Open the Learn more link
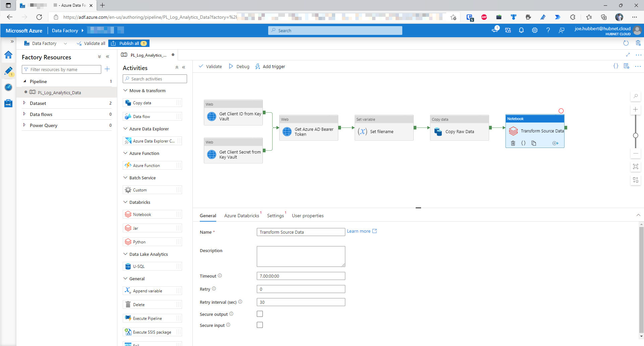This screenshot has height=346, width=644. click(x=359, y=231)
